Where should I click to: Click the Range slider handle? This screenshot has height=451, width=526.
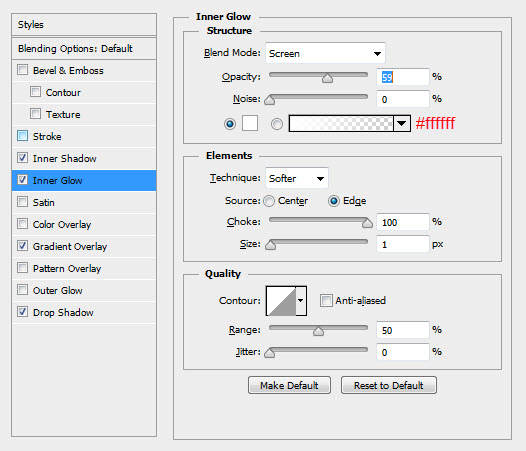318,331
